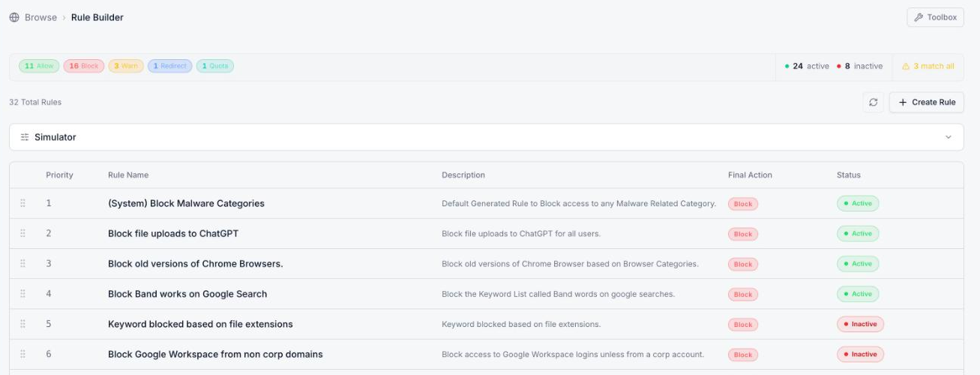Image resolution: width=980 pixels, height=375 pixels.
Task: Filter by the 11 Allow badge
Action: pos(39,66)
